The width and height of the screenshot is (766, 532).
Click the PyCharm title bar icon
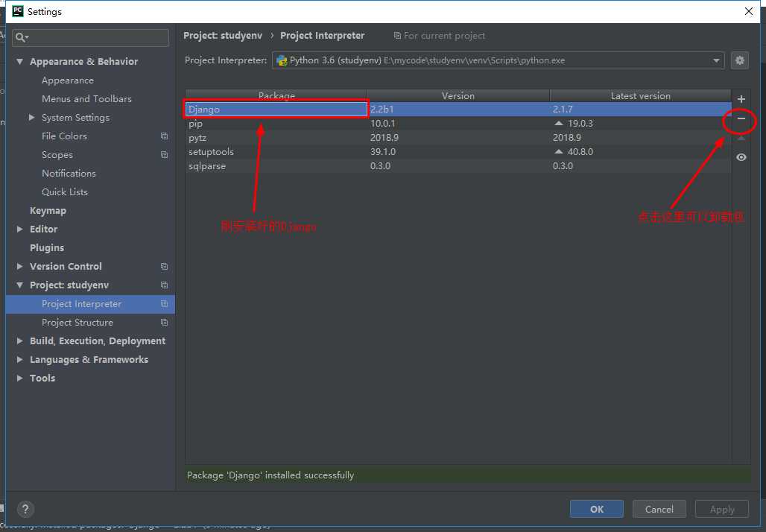coord(18,11)
